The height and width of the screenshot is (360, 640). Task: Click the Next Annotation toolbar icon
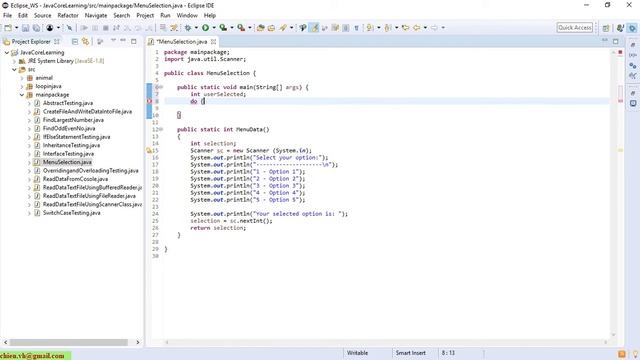pyautogui.click(x=370, y=28)
